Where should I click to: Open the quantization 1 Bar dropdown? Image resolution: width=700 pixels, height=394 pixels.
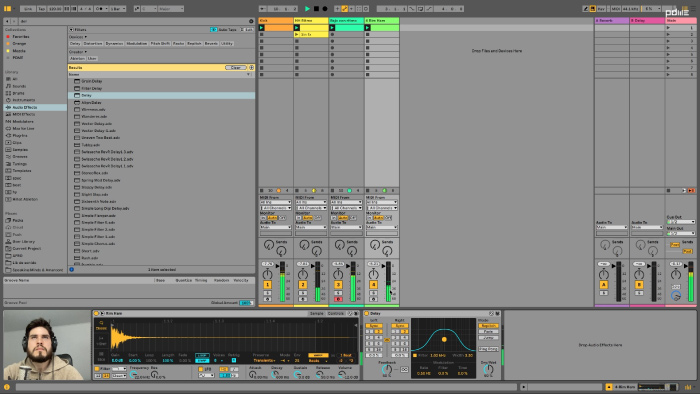[x=118, y=8]
